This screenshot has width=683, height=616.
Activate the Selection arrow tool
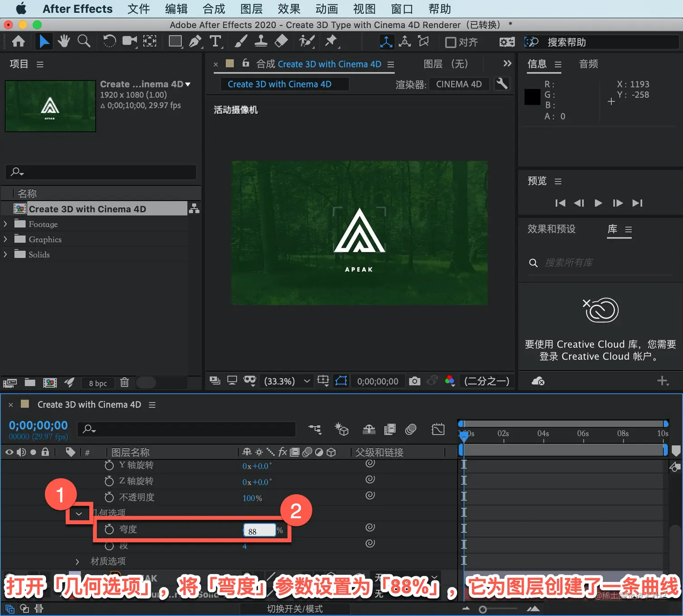pos(44,42)
